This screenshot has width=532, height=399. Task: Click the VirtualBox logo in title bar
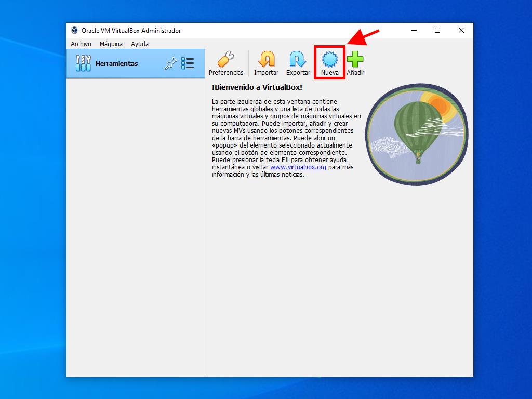coord(75,31)
